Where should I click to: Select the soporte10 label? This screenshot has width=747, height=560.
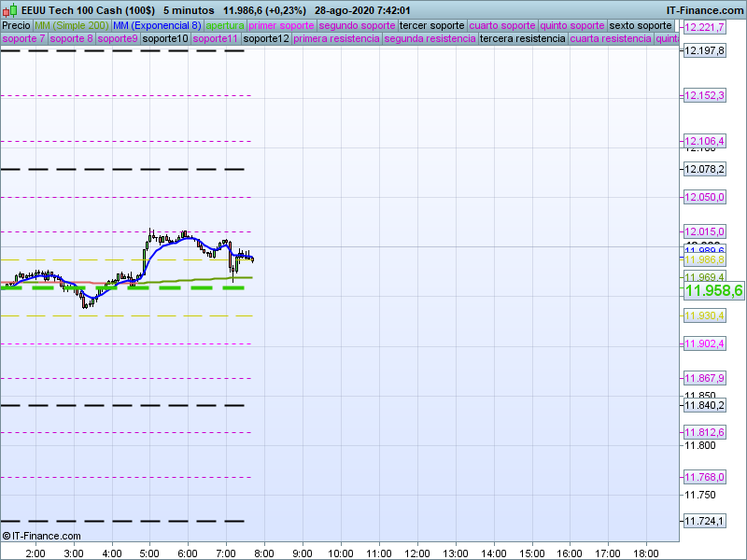click(x=165, y=39)
